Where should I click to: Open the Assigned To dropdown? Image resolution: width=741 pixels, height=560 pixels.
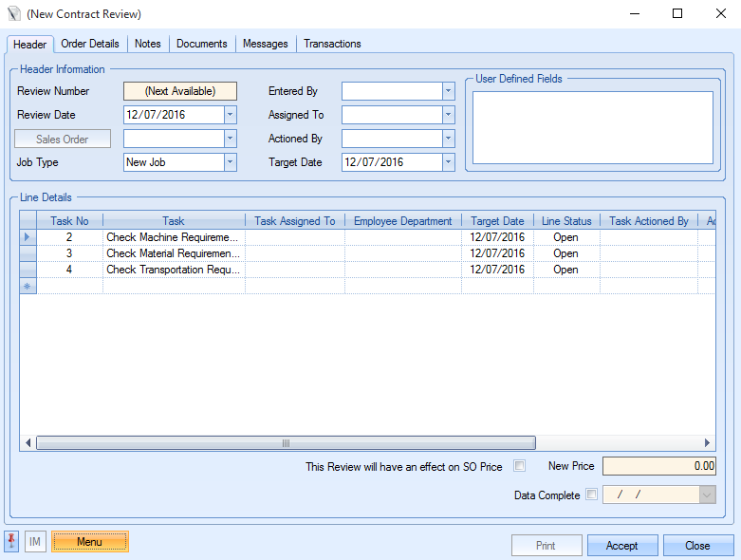pos(448,115)
